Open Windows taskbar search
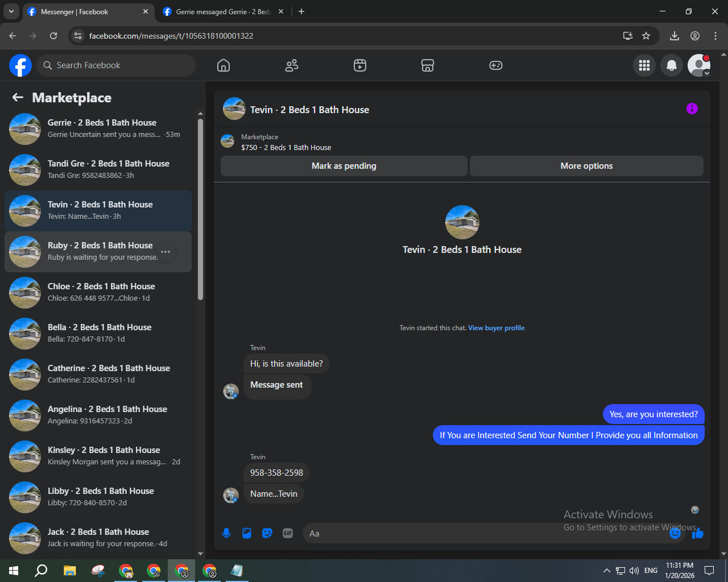The image size is (728, 582). tap(41, 571)
